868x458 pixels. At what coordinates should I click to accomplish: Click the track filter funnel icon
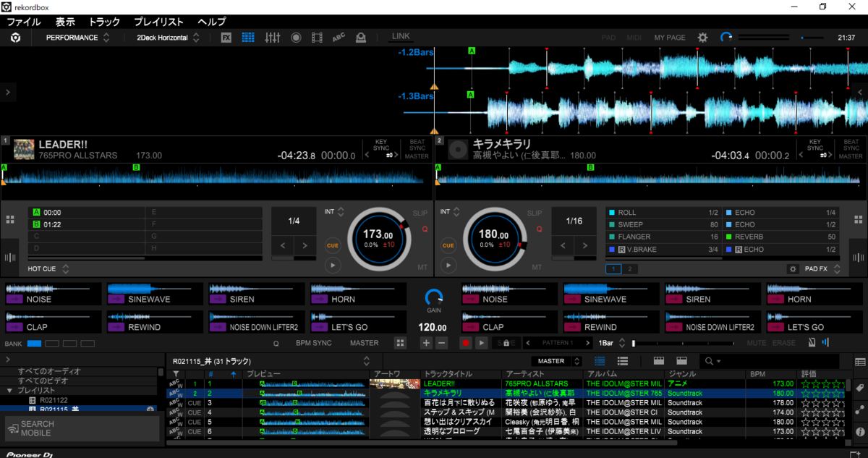[176, 374]
